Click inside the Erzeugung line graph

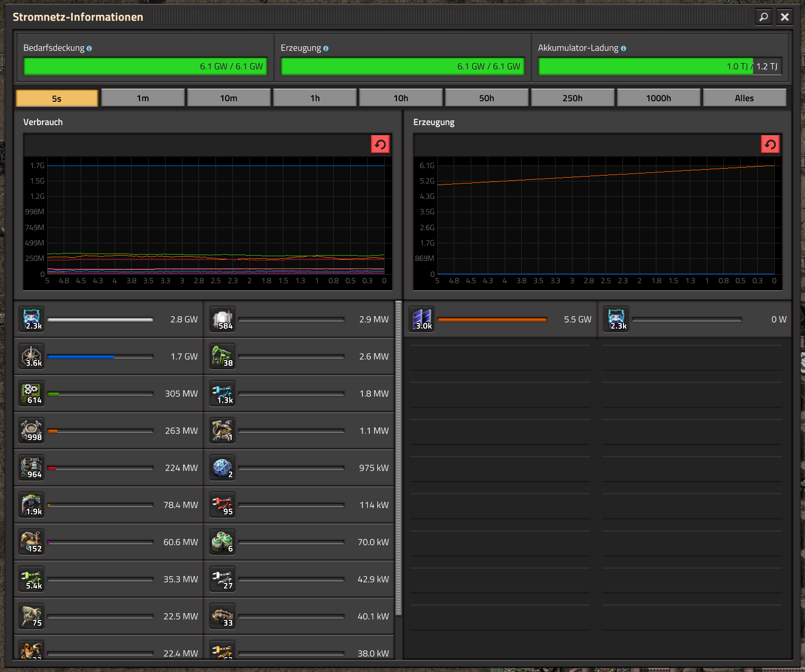click(598, 223)
